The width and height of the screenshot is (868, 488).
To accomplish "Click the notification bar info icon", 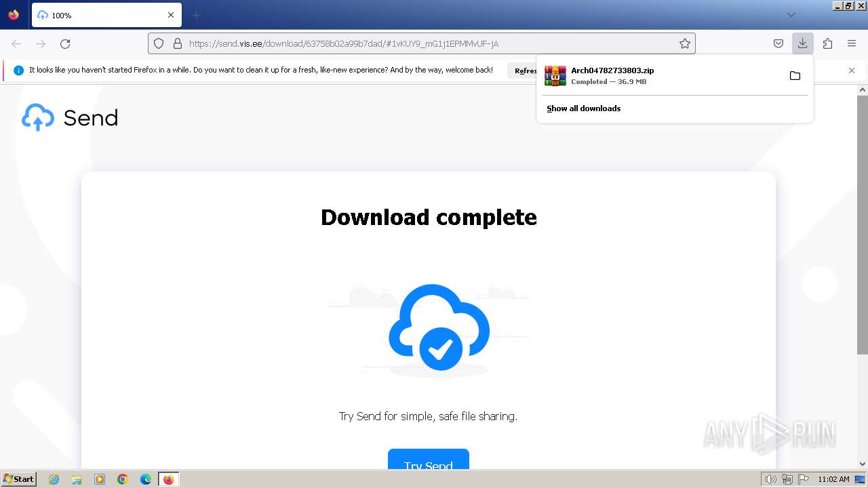I will coord(18,70).
